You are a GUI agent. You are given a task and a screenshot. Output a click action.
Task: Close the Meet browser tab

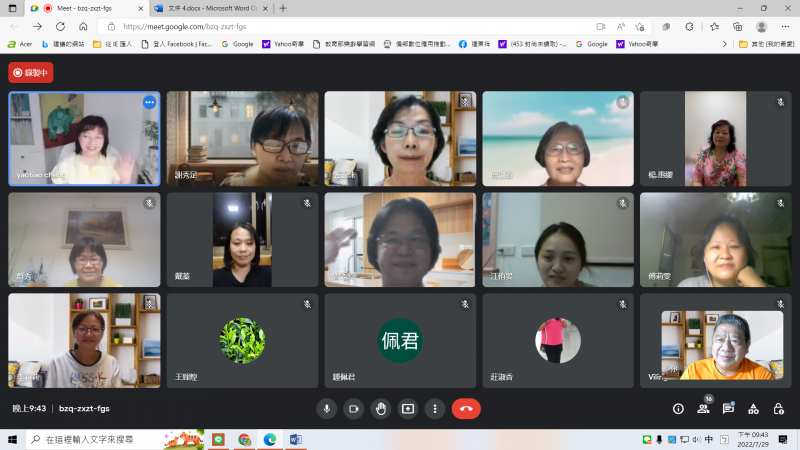coord(141,9)
